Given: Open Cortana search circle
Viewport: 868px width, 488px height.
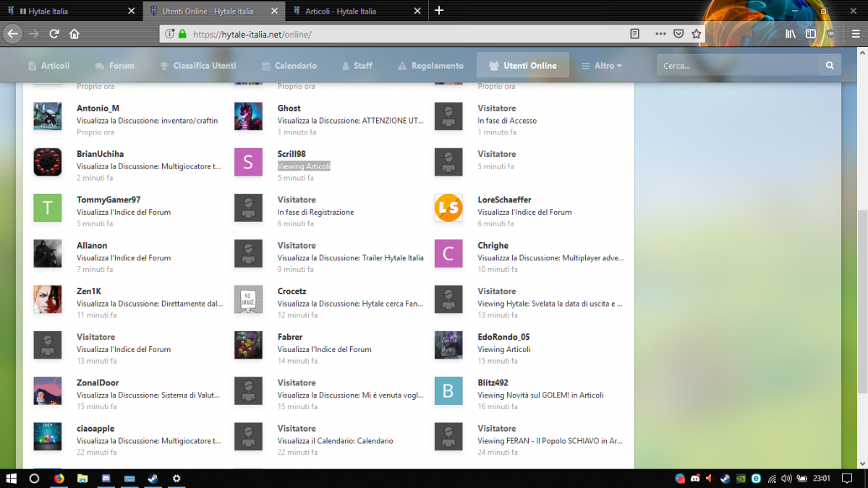Looking at the screenshot, I should pyautogui.click(x=34, y=478).
